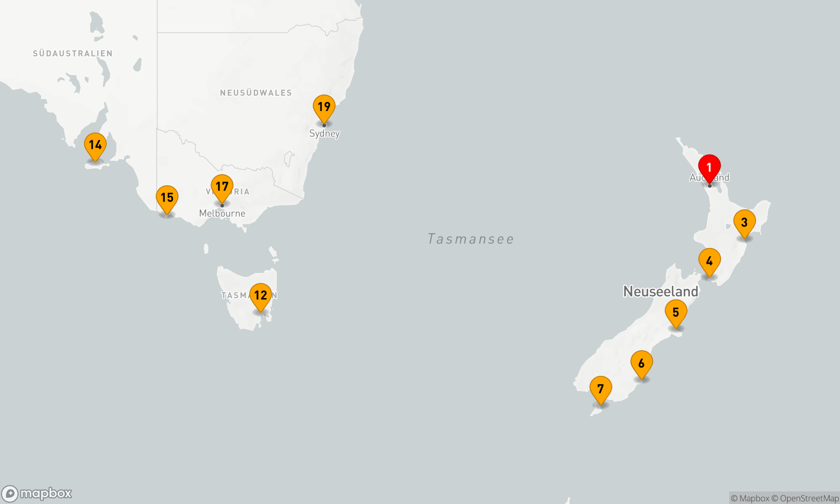
Task: Open the marker numbered 15
Action: coord(167,198)
